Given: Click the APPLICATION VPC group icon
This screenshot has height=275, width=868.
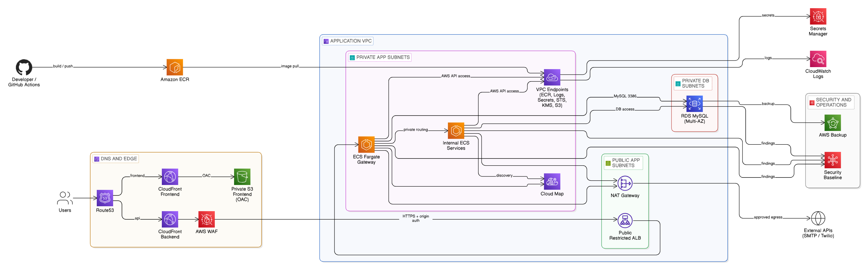Looking at the screenshot, I should [x=326, y=41].
